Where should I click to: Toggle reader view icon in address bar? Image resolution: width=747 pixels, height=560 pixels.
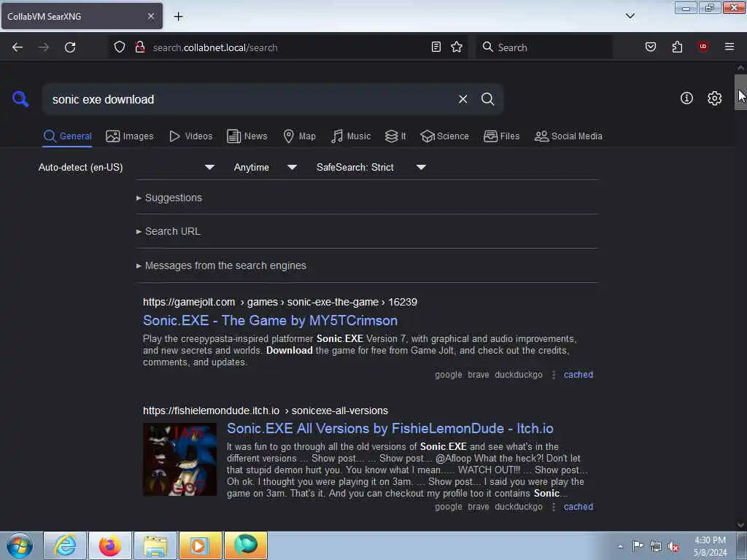436,47
